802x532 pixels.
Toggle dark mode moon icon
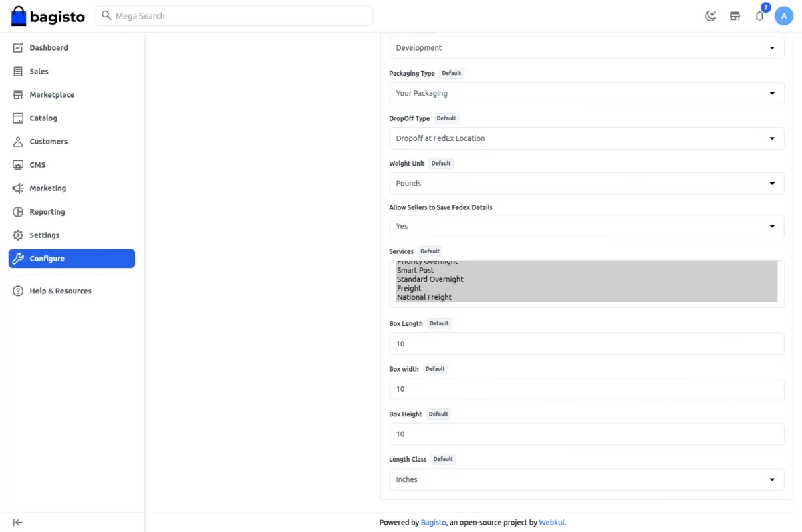coord(710,16)
